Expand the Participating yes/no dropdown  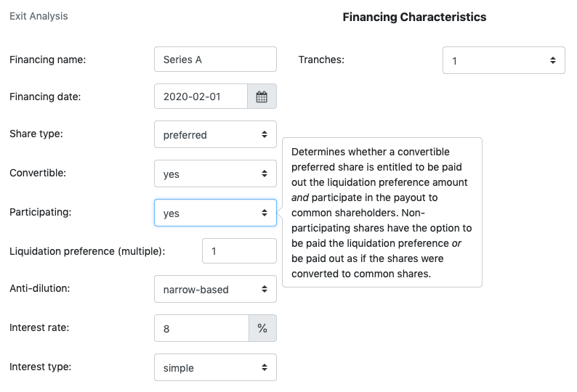(215, 213)
